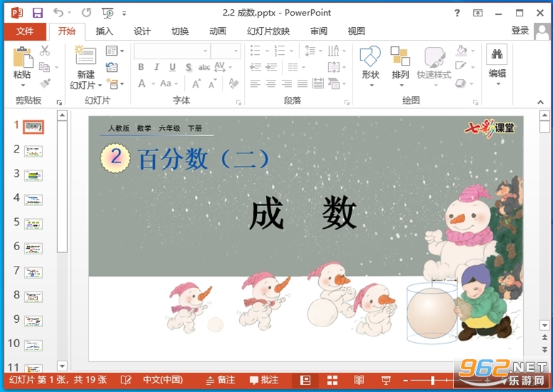
Task: Click the numbered list icon
Action: pos(280,51)
